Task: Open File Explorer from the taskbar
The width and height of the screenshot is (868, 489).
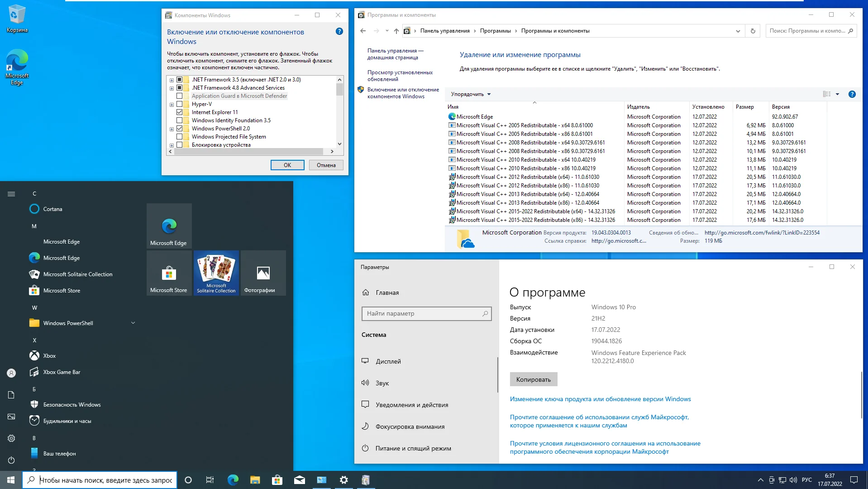Action: (255, 480)
